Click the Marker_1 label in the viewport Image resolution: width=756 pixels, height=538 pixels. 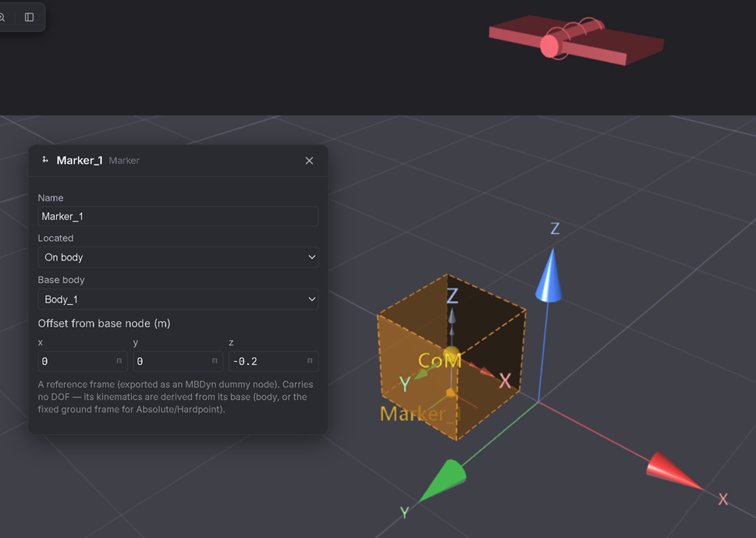coord(420,414)
